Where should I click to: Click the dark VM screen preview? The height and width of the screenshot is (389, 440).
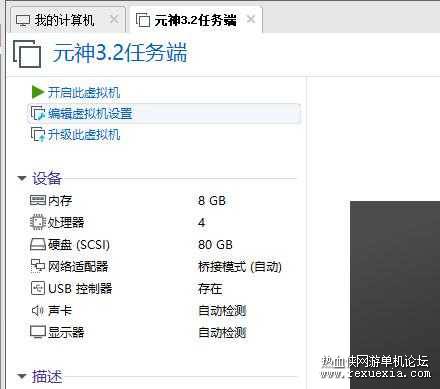[x=395, y=295]
